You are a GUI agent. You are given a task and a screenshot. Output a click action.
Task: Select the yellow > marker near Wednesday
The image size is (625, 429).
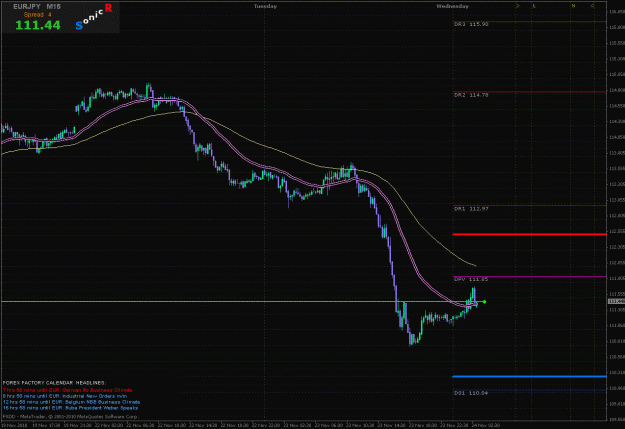pos(517,6)
